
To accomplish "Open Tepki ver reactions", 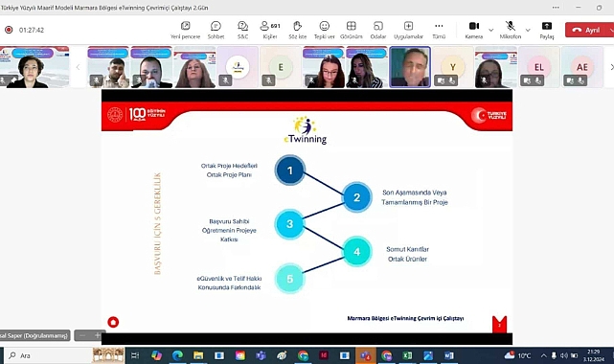I will pos(324,30).
